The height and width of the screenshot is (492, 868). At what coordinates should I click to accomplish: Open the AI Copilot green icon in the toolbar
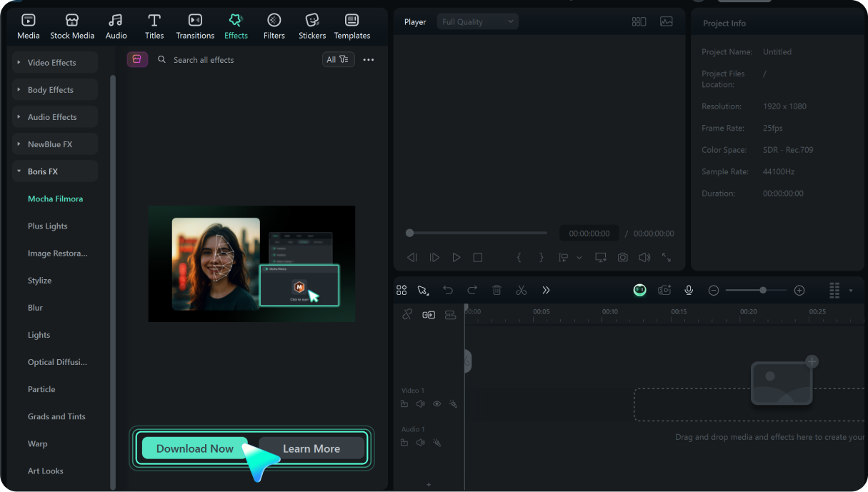point(639,290)
